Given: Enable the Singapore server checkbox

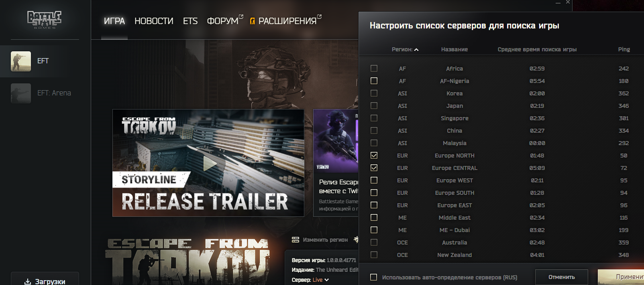Looking at the screenshot, I should pos(374,118).
